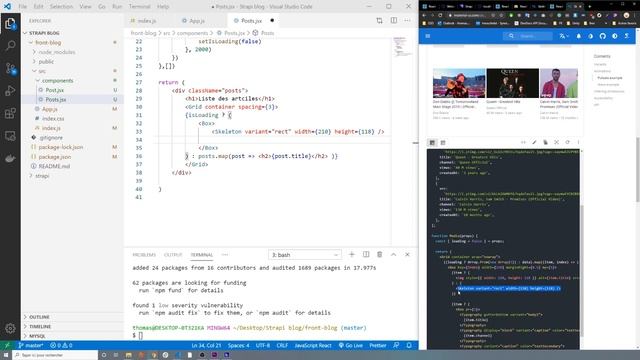Maximize the terminal panel with up chevron

click(393, 254)
